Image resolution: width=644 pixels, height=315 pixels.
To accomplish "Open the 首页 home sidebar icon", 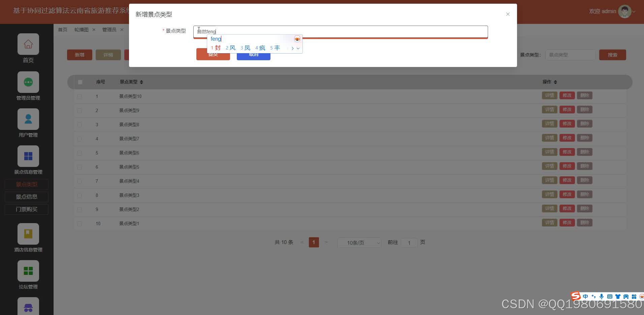I will (x=28, y=44).
